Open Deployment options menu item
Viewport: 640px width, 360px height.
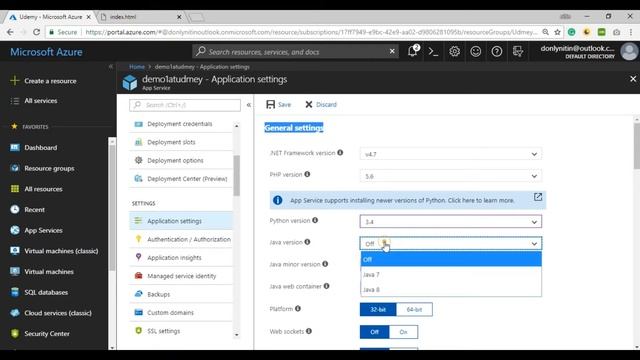tap(181, 160)
